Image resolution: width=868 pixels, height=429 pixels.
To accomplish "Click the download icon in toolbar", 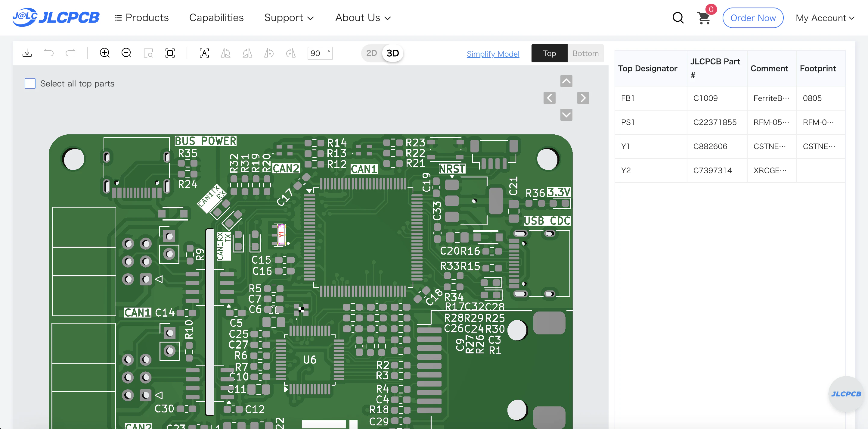I will click(x=27, y=53).
